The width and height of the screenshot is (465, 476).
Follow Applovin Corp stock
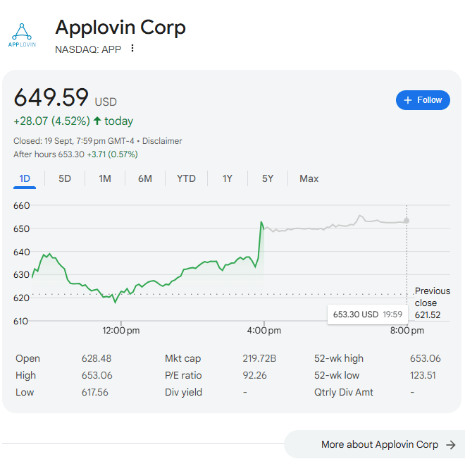point(423,100)
